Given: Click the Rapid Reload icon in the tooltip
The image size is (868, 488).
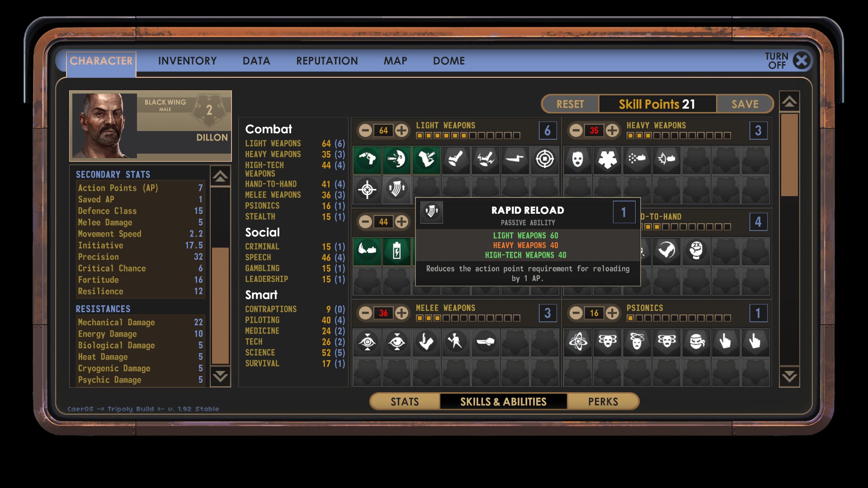Looking at the screenshot, I should 432,212.
